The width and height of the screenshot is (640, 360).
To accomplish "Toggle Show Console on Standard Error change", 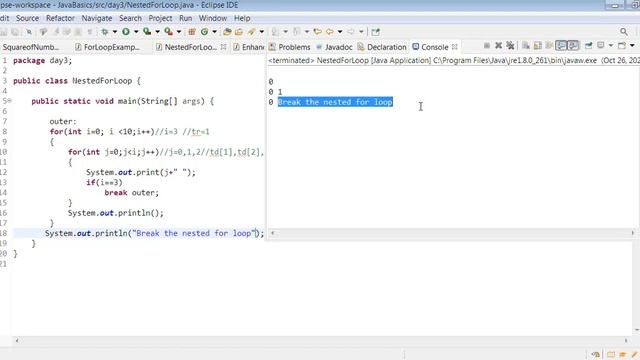I will (x=573, y=46).
